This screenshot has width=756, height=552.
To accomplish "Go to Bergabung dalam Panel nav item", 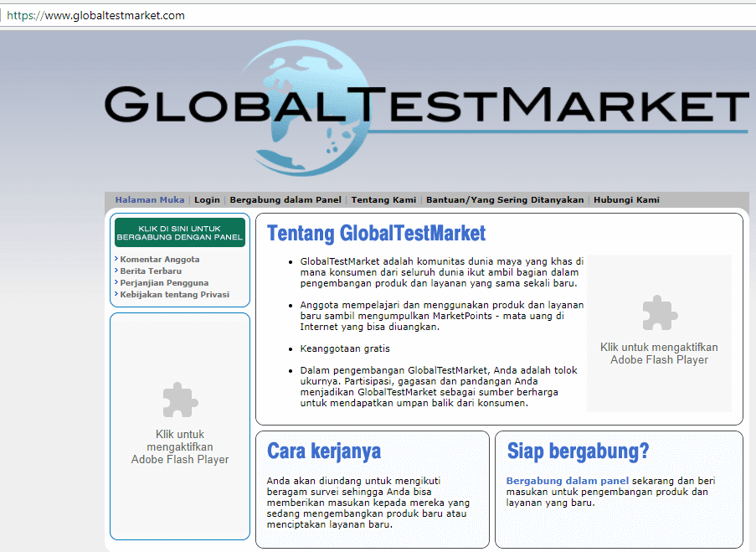I will [x=285, y=199].
